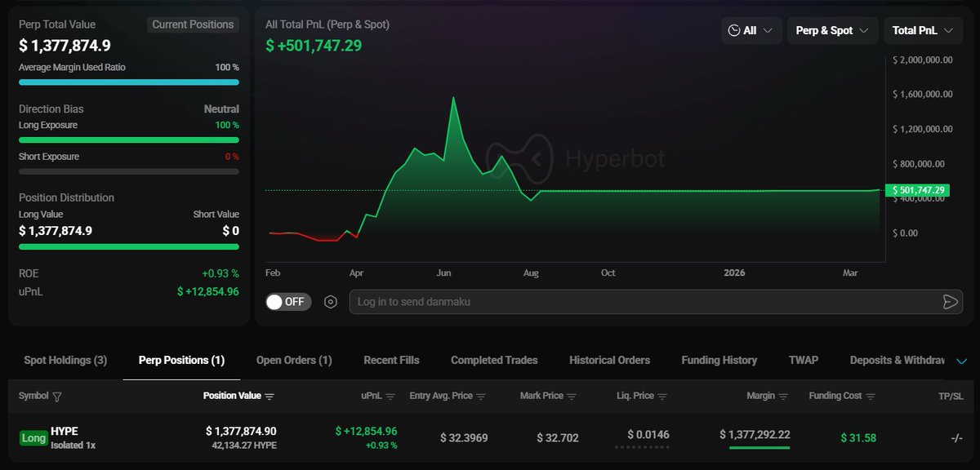Sort by Margin column icon

point(783,397)
